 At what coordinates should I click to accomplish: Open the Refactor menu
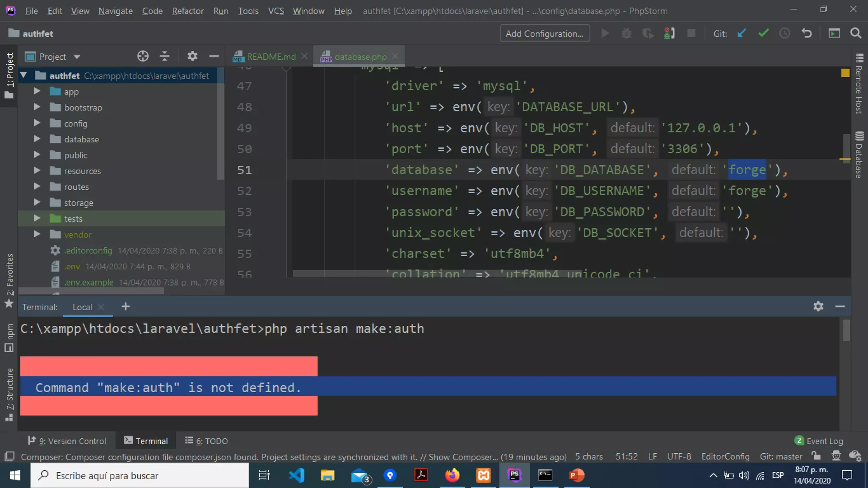click(187, 11)
